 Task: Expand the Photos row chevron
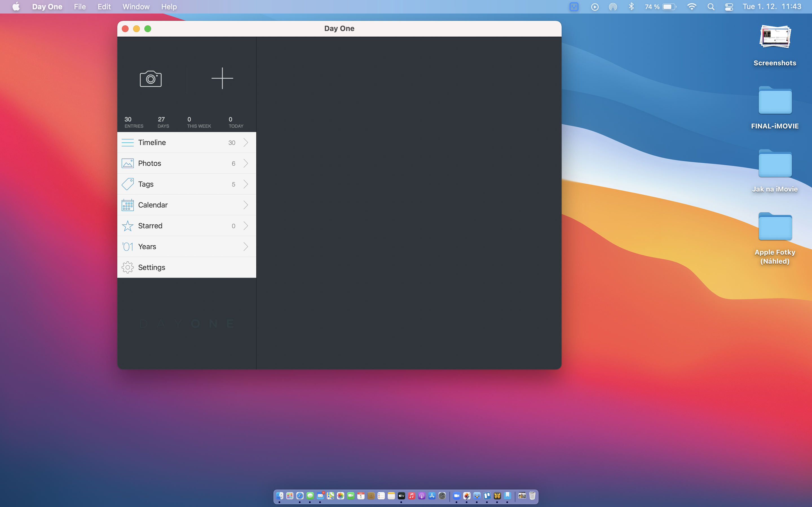[246, 163]
